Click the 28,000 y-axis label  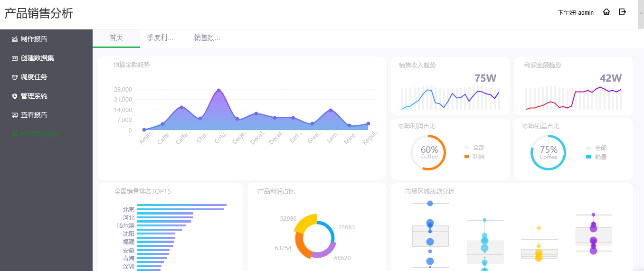point(123,89)
